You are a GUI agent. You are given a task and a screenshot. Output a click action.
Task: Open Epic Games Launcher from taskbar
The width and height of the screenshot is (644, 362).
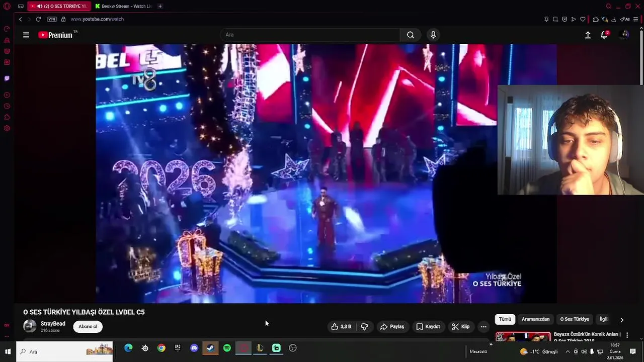coord(178,348)
